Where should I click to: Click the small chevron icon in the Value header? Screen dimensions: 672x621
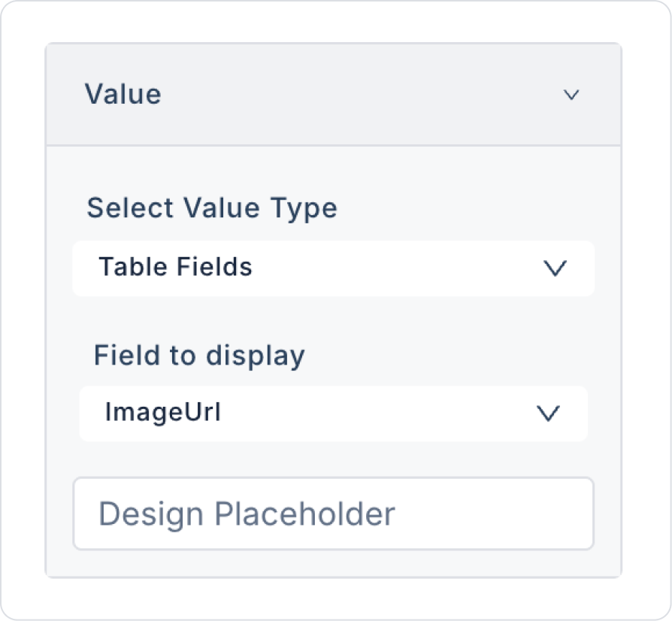pyautogui.click(x=571, y=95)
